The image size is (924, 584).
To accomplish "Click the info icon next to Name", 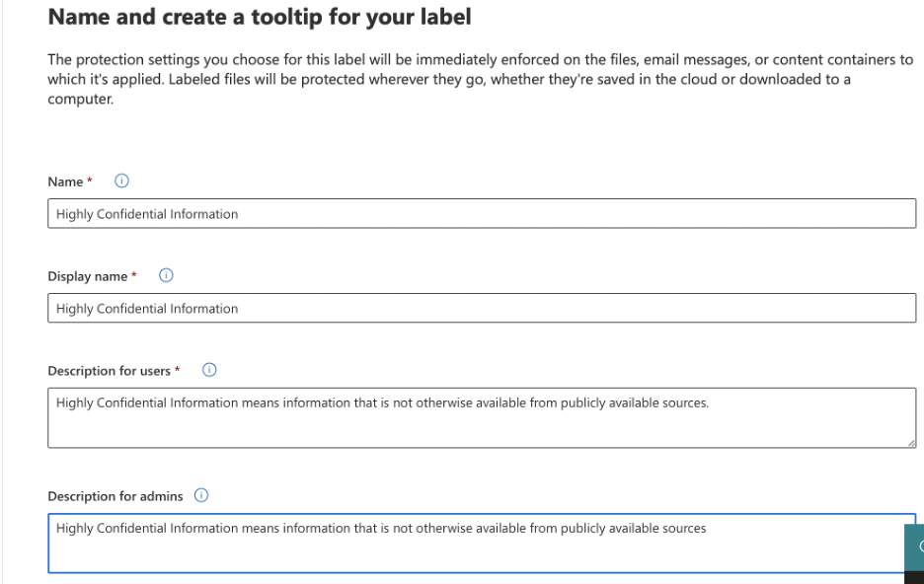I will pos(122,182).
